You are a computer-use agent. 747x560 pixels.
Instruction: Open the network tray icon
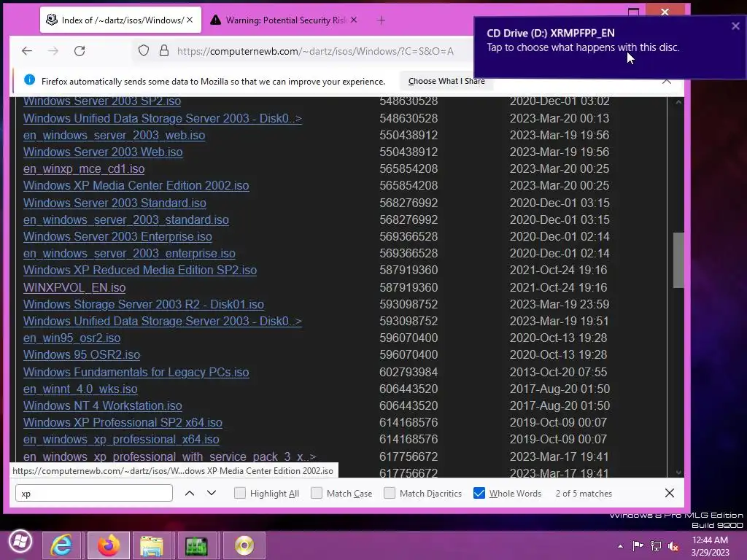[x=656, y=546]
